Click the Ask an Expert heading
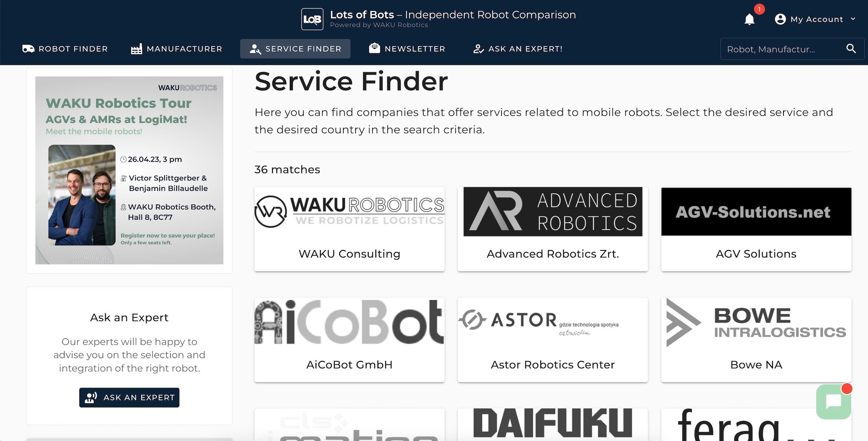This screenshot has height=441, width=868. click(129, 318)
